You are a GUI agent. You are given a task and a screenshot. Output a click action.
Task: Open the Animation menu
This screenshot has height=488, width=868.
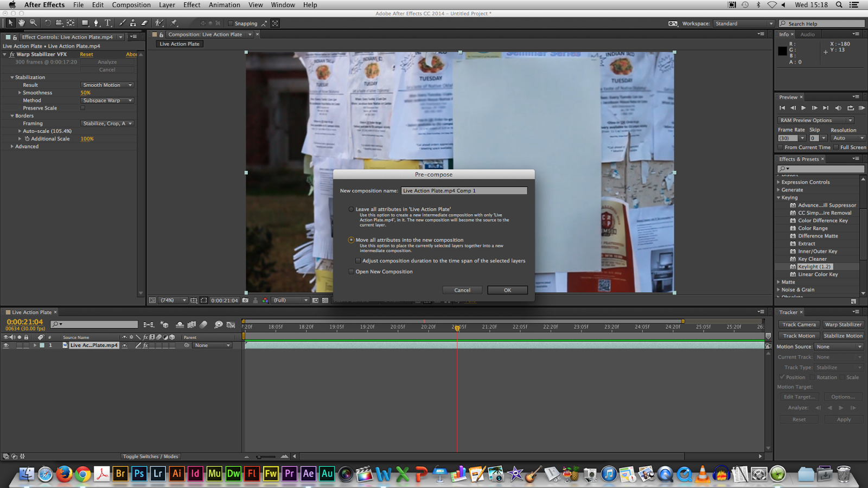point(225,5)
